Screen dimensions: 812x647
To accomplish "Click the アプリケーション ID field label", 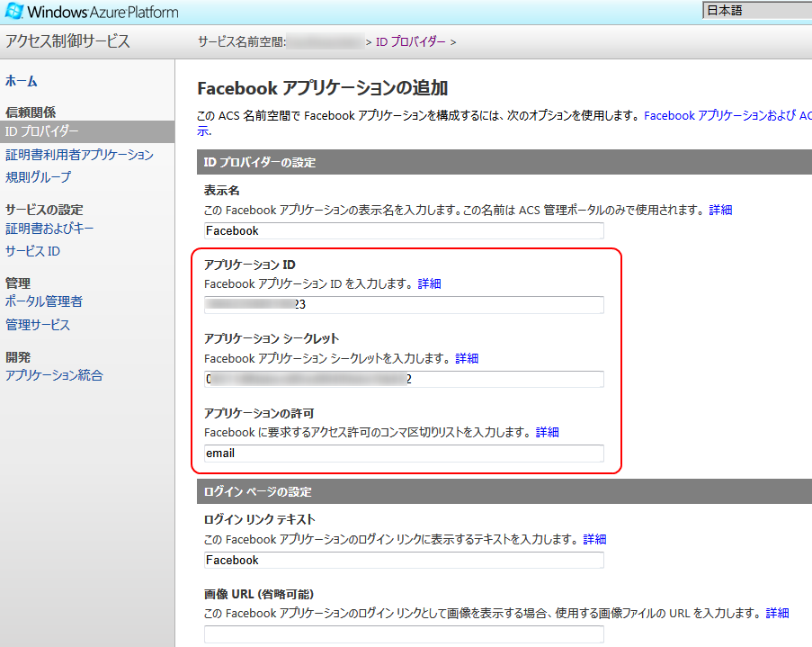I will (x=250, y=265).
